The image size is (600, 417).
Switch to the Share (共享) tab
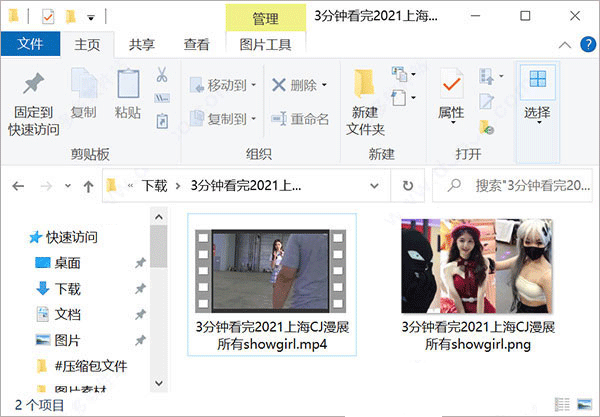[x=142, y=45]
